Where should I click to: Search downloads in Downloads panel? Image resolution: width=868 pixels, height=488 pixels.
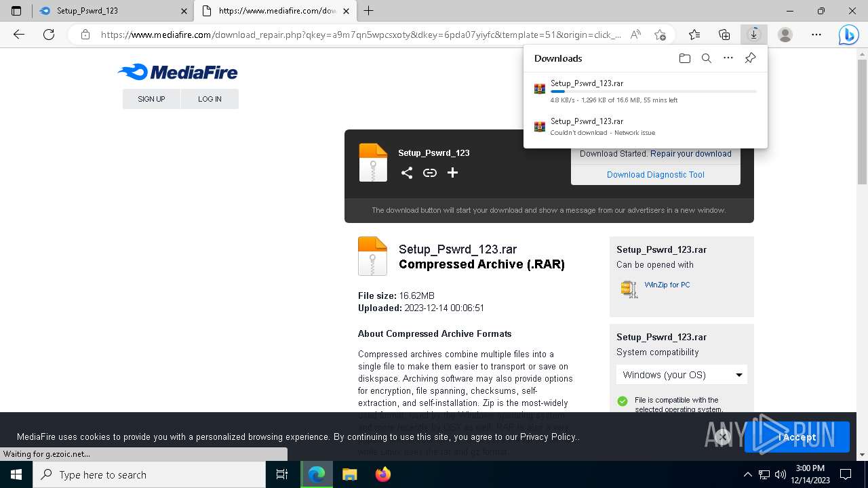coord(707,58)
